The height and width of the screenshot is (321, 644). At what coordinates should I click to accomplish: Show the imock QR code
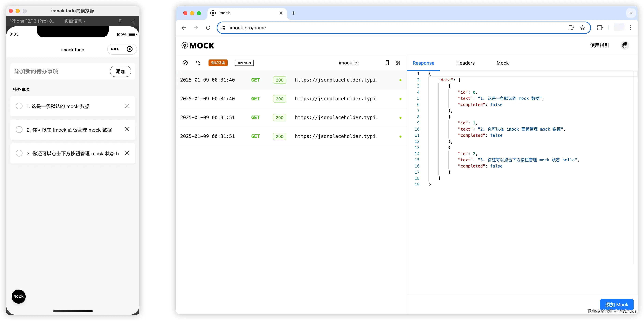398,63
